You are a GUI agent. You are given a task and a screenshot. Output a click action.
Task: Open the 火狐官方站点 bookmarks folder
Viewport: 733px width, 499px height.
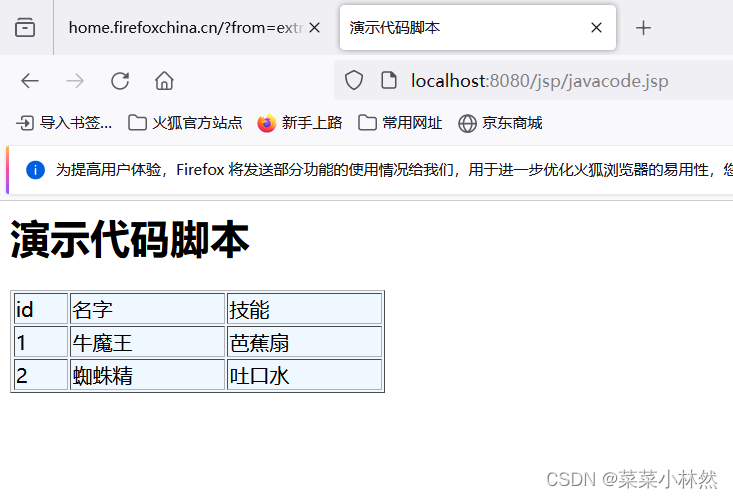pyautogui.click(x=185, y=123)
